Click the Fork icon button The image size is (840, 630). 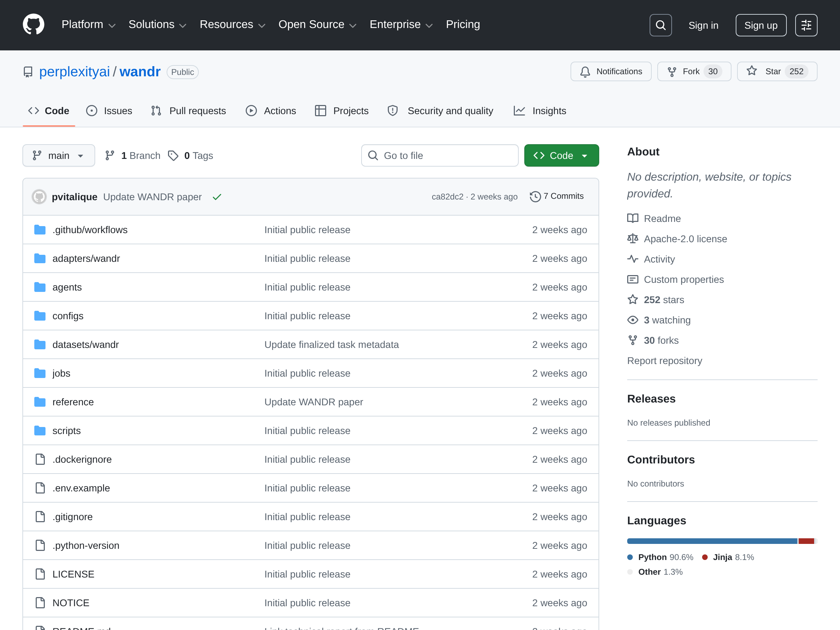coord(672,72)
